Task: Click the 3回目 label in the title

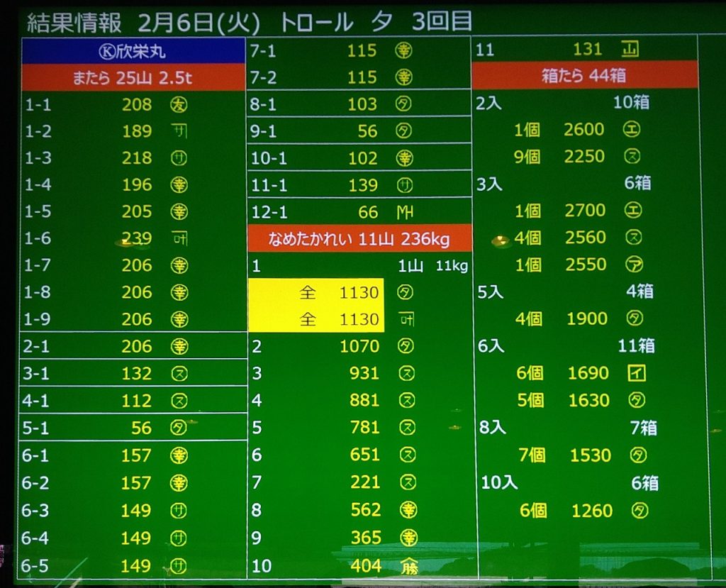Action: 442,21
